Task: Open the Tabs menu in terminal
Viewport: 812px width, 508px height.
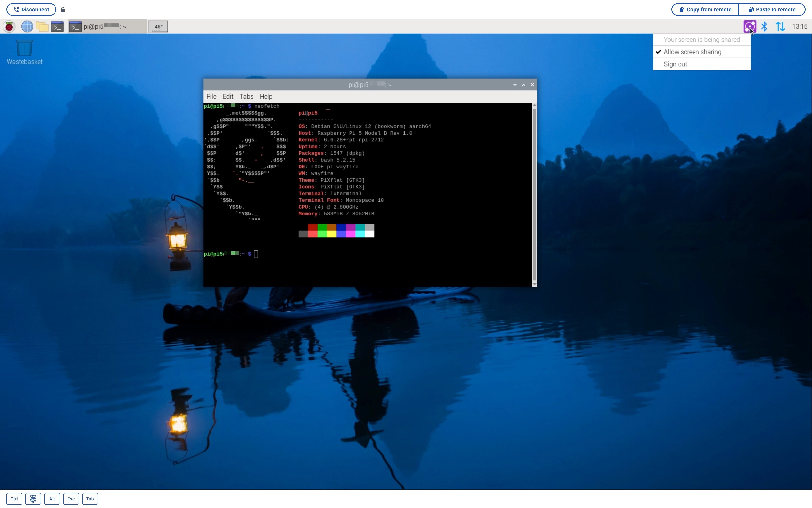Action: pyautogui.click(x=246, y=96)
